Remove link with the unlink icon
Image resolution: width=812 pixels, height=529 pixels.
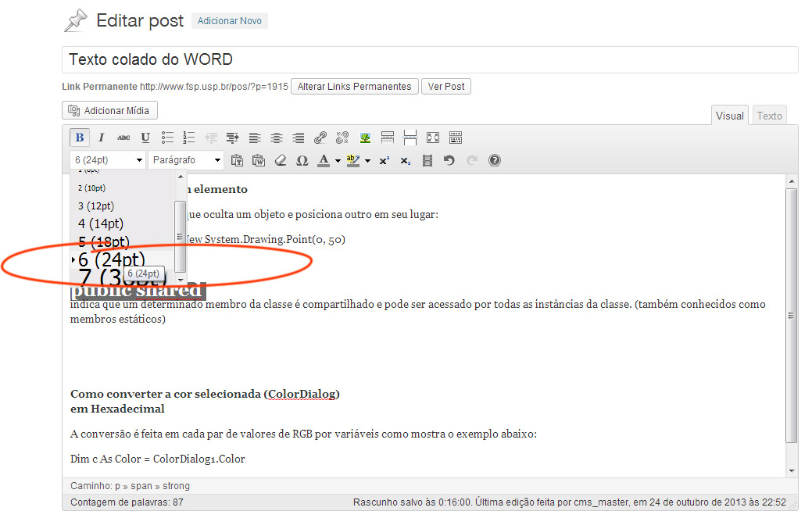[342, 138]
